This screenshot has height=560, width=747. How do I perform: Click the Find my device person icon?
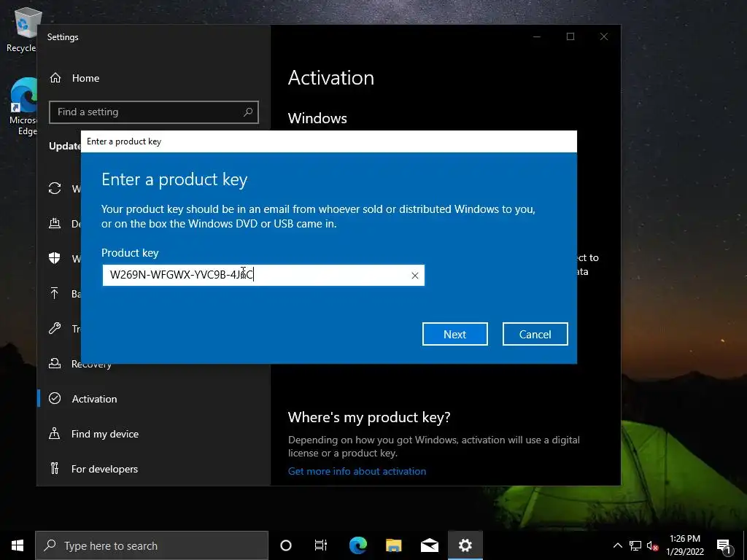click(55, 433)
